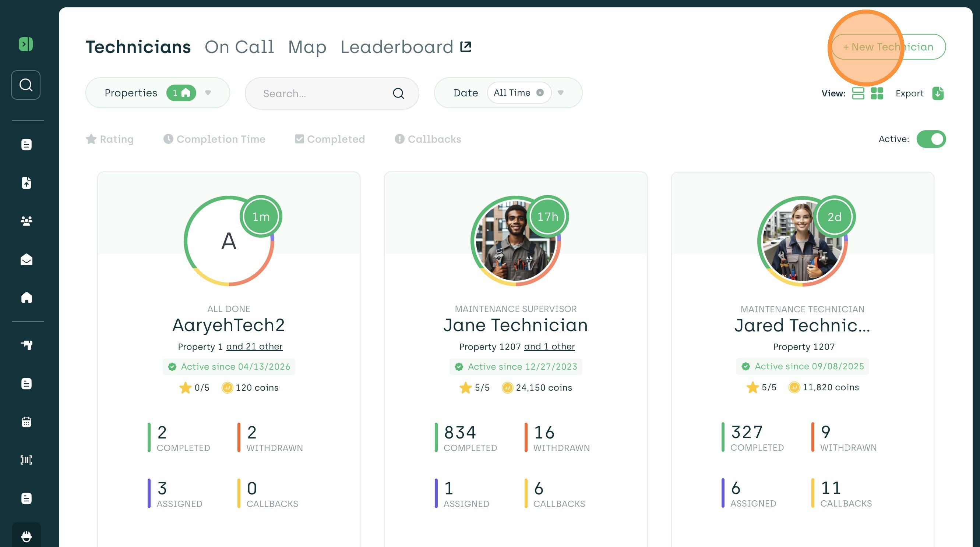980x547 pixels.
Task: Open the mail inbox sidebar icon
Action: (x=26, y=259)
